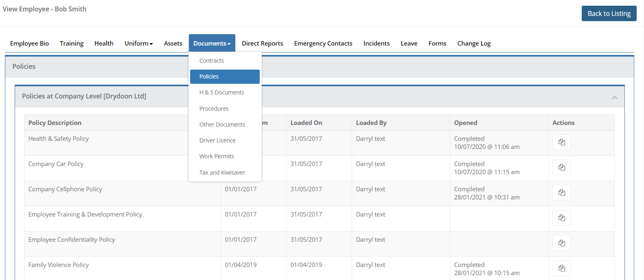Open action icon for Health & Safety Policy
Image resolution: width=644 pixels, height=280 pixels.
tap(561, 142)
